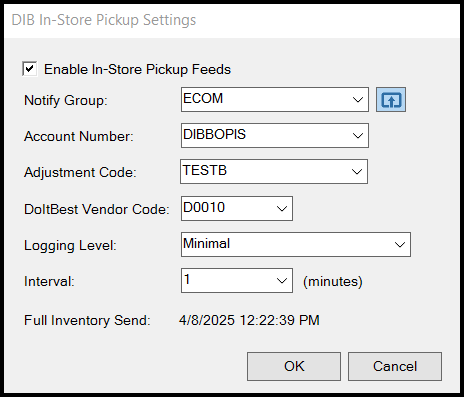The image size is (464, 397).
Task: Click the Minimal logging level value
Action: (207, 243)
